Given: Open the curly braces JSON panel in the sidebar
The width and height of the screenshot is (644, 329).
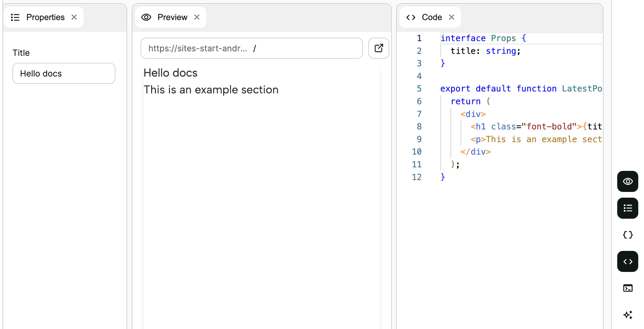Looking at the screenshot, I should [627, 235].
